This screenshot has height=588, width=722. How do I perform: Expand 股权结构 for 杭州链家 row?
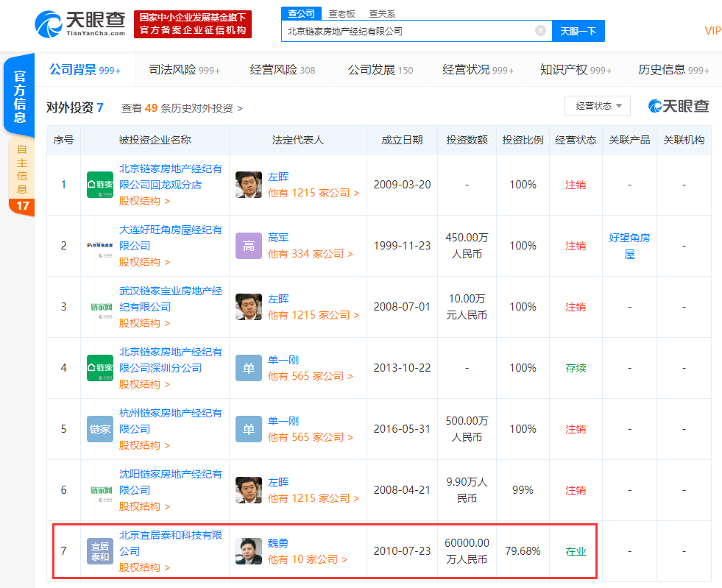pyautogui.click(x=144, y=446)
